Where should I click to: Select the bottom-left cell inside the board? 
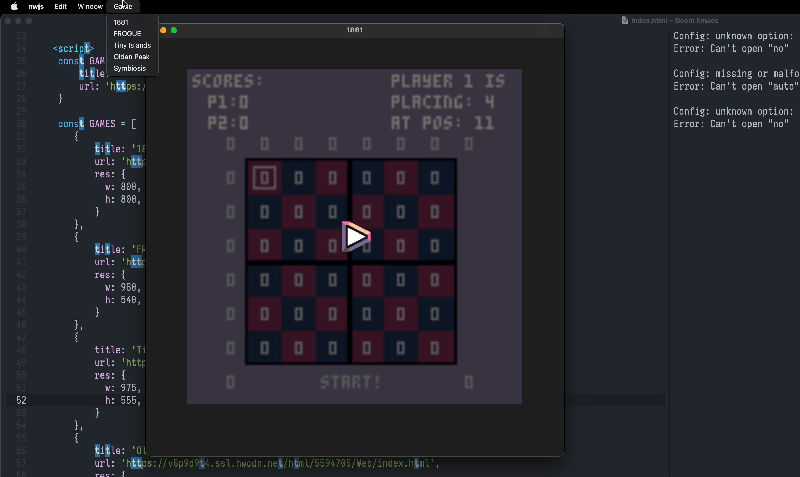[264, 348]
